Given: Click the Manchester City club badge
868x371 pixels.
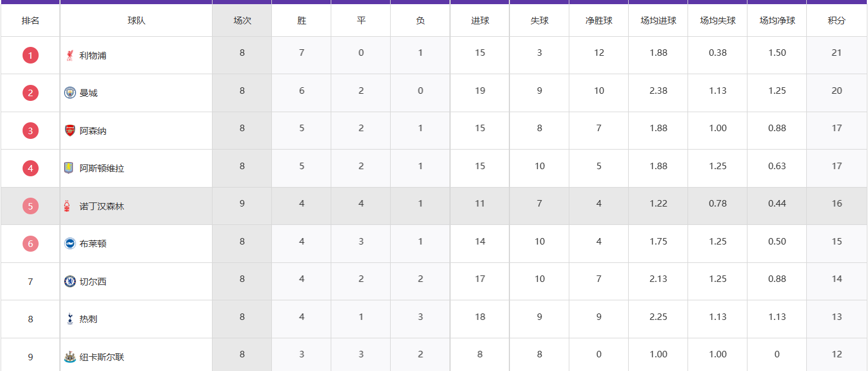Looking at the screenshot, I should click(x=70, y=93).
